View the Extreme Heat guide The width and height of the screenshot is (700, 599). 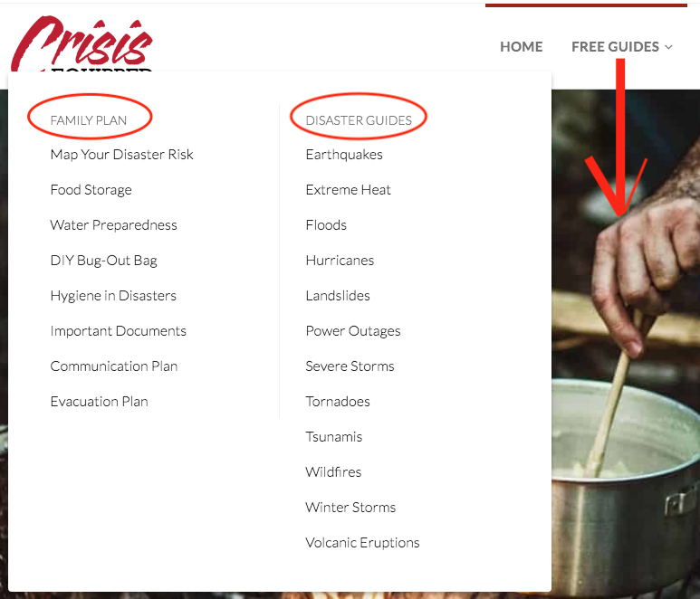349,190
